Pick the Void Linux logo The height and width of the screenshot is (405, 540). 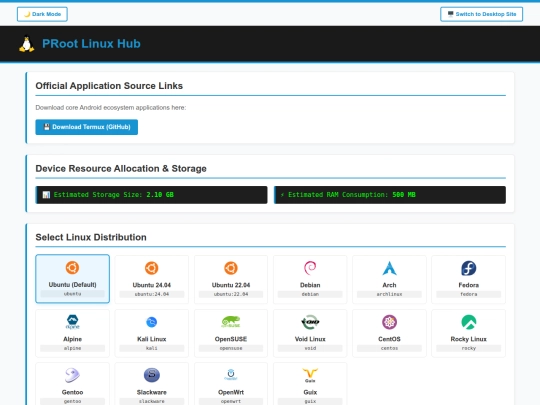(310, 322)
